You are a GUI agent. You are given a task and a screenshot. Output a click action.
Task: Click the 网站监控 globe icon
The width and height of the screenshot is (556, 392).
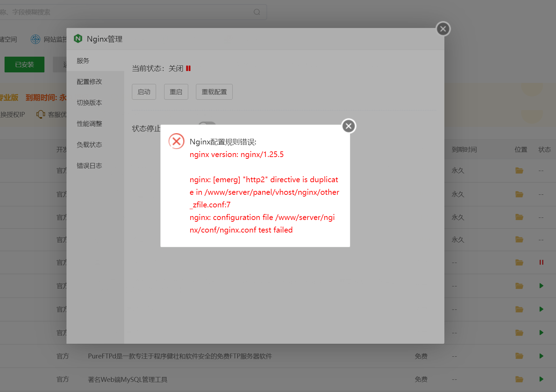(35, 39)
